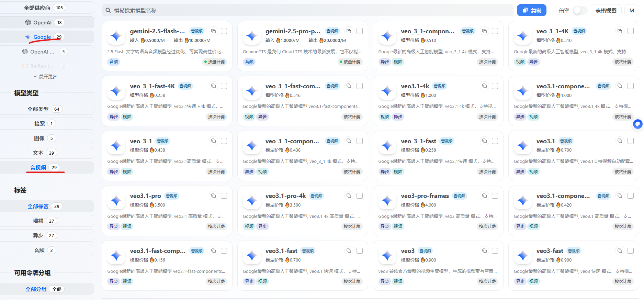The height and width of the screenshot is (300, 644).
Task: Click the veo3 model logo icon
Action: click(x=387, y=256)
